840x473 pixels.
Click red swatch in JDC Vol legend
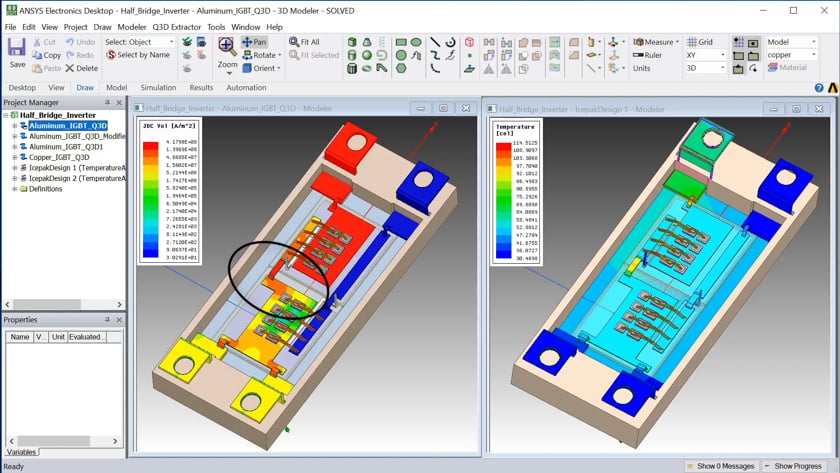(x=151, y=146)
